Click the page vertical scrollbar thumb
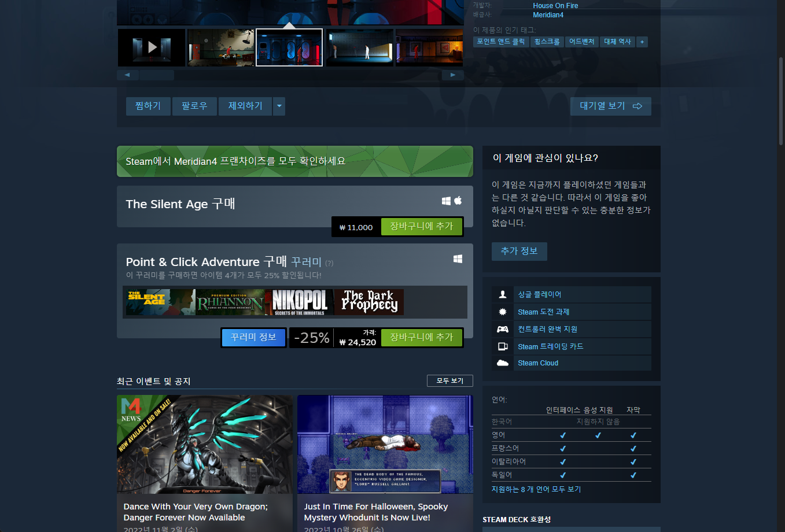 [781, 101]
